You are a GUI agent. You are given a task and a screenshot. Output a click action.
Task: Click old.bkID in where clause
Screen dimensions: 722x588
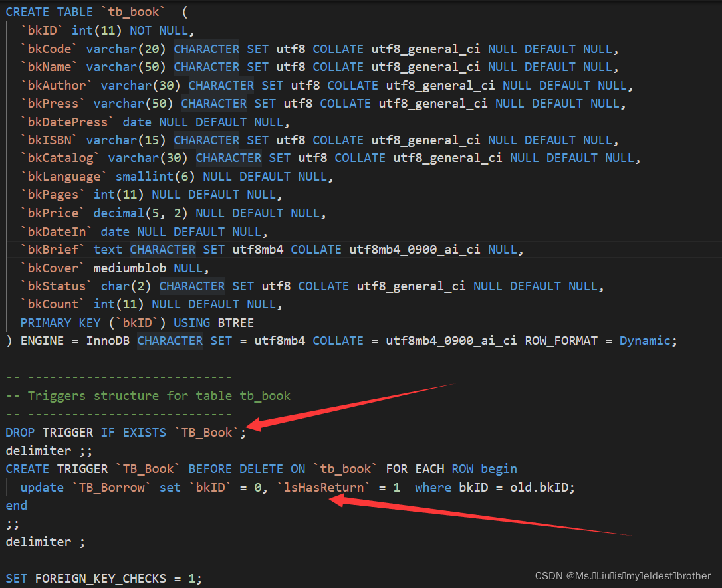[539, 487]
